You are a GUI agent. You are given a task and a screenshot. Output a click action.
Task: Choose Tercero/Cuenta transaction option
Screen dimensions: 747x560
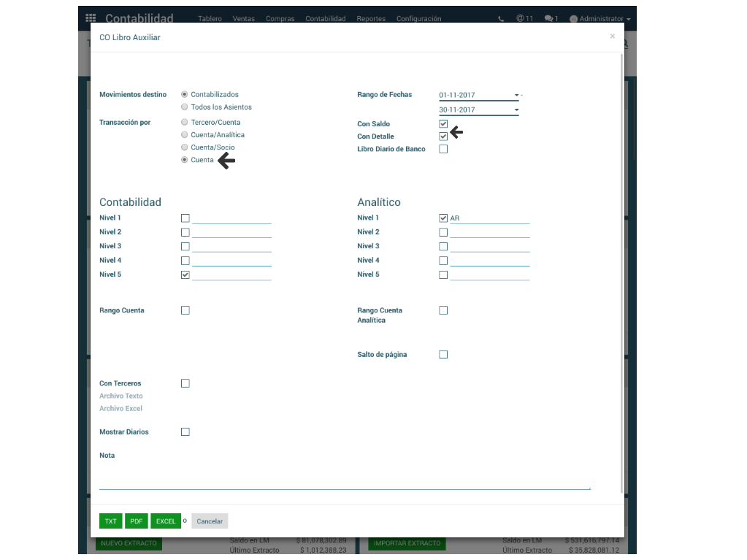tap(185, 123)
